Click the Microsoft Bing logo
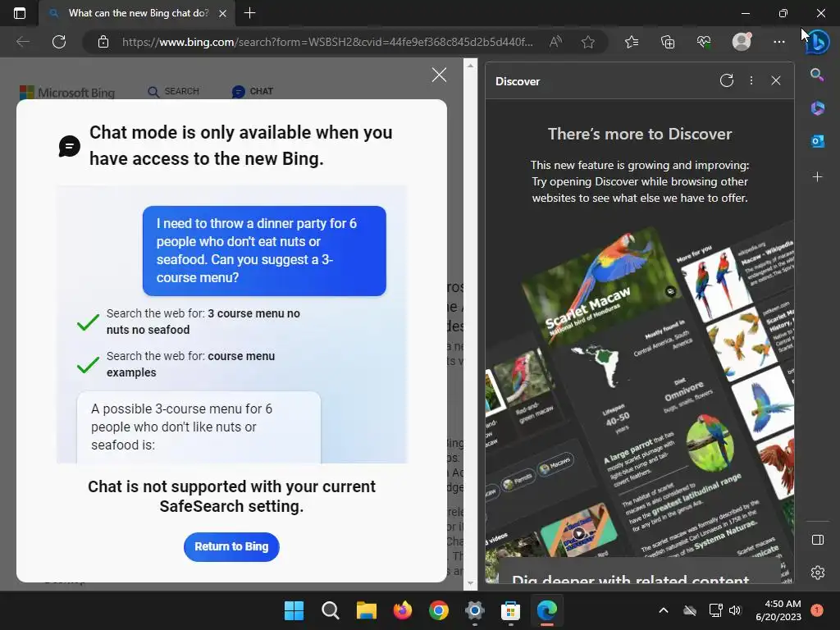 point(67,93)
